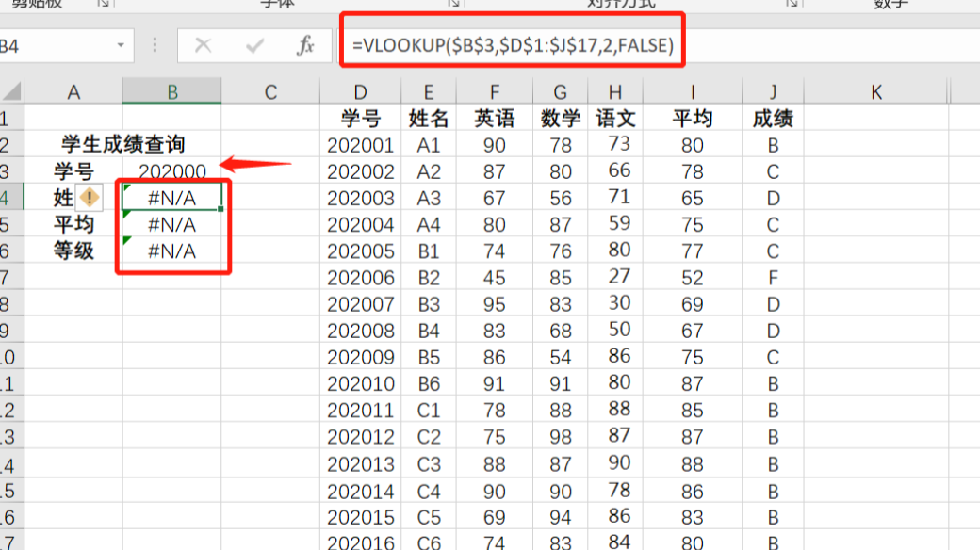Open the Name Box dropdown arrow

tap(121, 45)
